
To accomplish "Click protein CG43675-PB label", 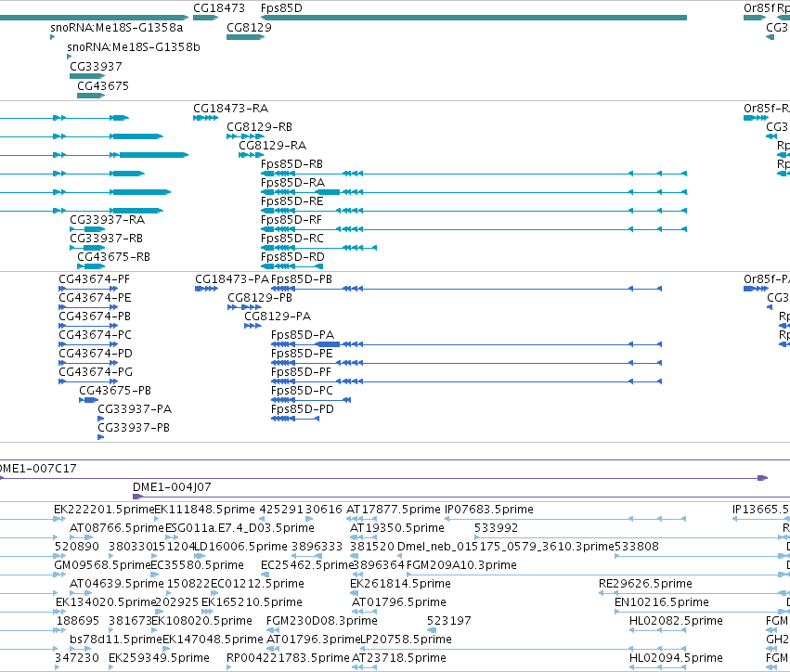I will [115, 391].
